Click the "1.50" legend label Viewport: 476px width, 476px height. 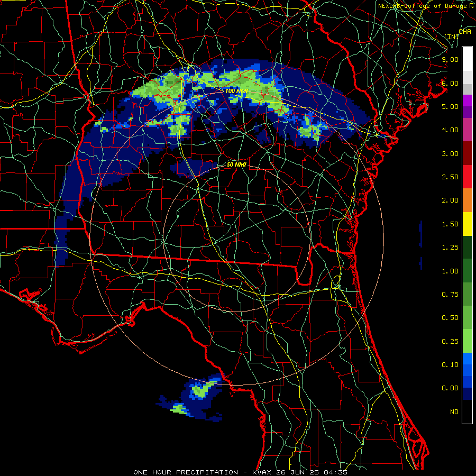450,224
